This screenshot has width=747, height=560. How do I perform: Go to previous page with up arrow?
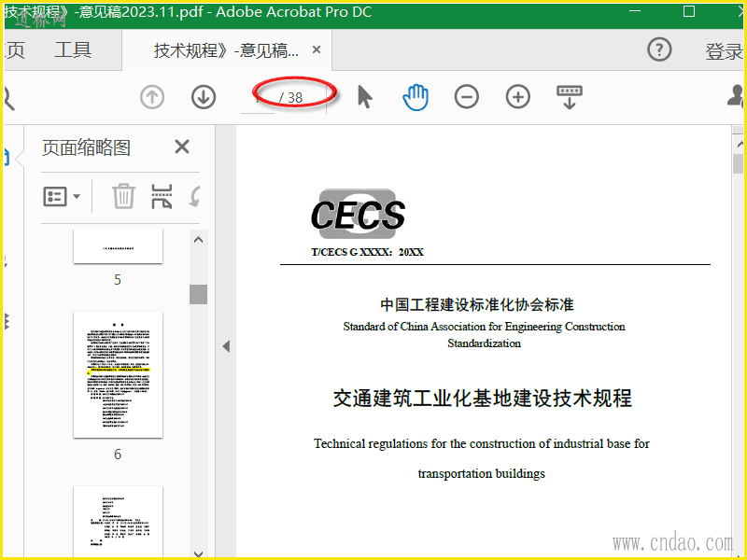152,97
